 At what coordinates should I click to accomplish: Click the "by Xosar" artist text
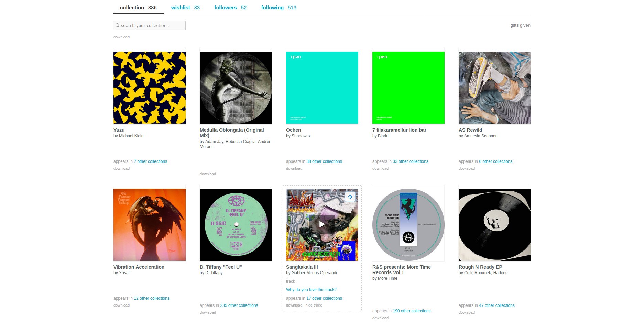(122, 273)
